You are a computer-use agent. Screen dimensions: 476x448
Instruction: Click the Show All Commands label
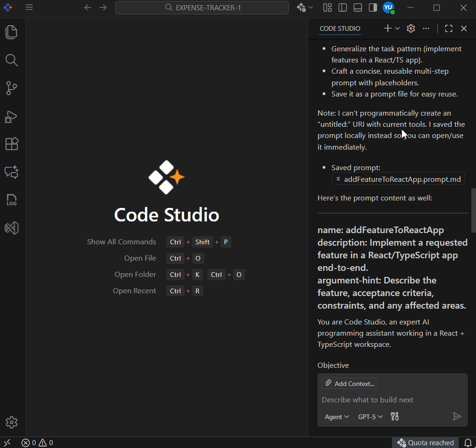(x=121, y=242)
